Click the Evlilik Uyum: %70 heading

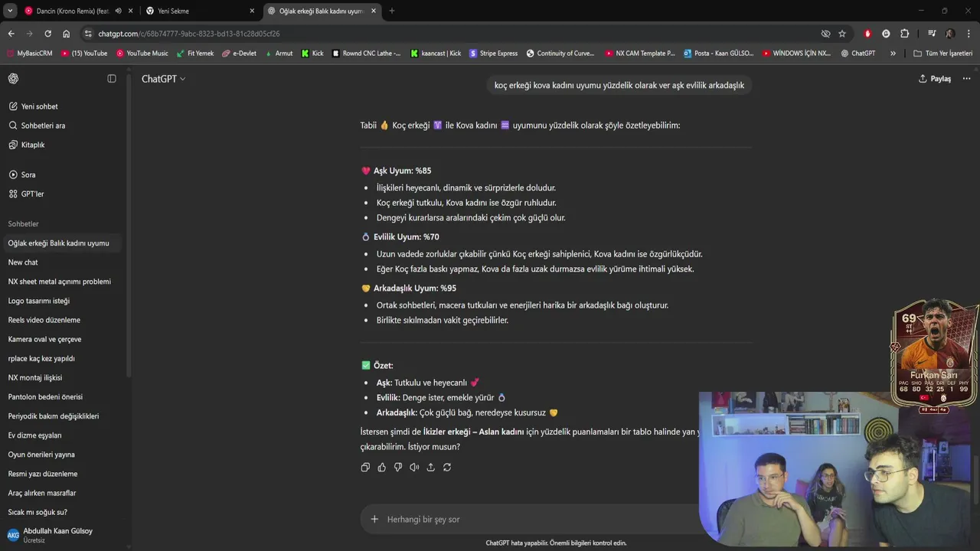tap(406, 237)
